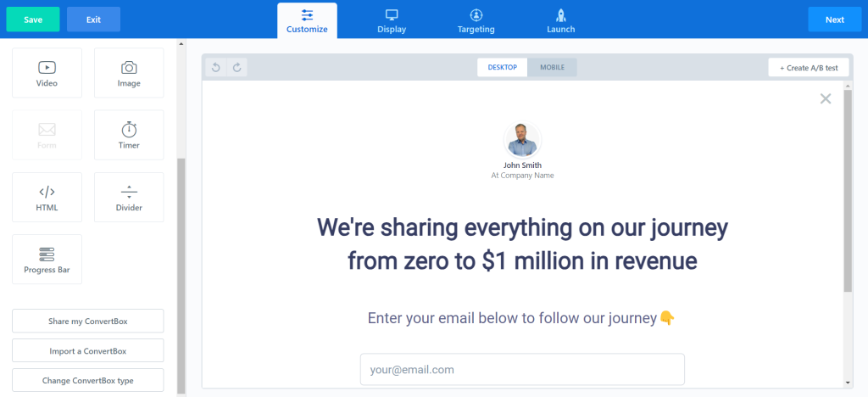Open the Display tab
This screenshot has width=868, height=397.
coord(392,20)
